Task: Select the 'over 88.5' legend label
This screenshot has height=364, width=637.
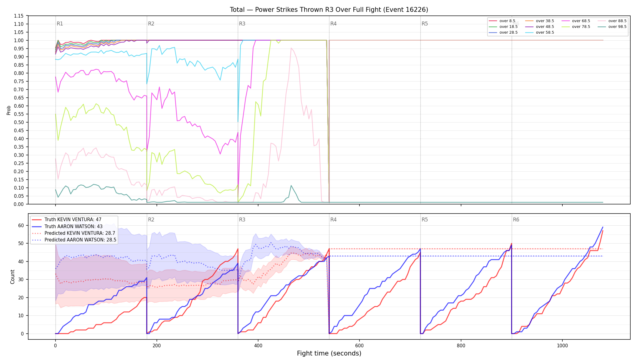Action: point(617,21)
